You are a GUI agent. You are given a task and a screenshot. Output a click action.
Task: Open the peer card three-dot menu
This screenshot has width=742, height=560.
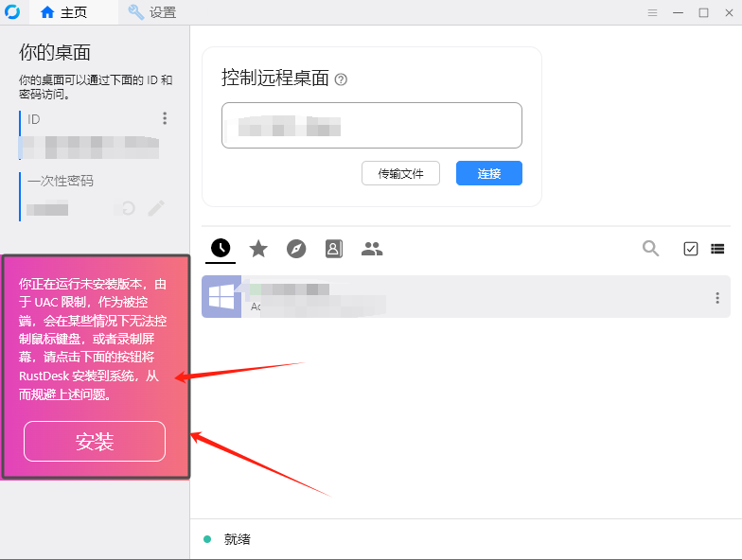pyautogui.click(x=717, y=297)
